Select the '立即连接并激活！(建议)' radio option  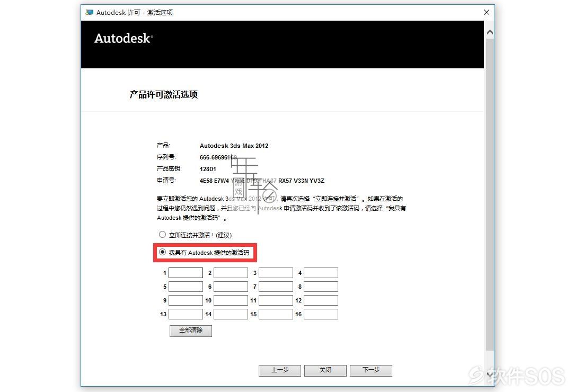pyautogui.click(x=162, y=235)
